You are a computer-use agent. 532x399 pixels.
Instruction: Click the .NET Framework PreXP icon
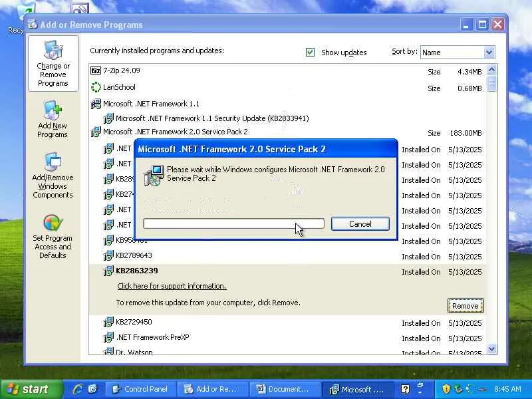coord(108,337)
